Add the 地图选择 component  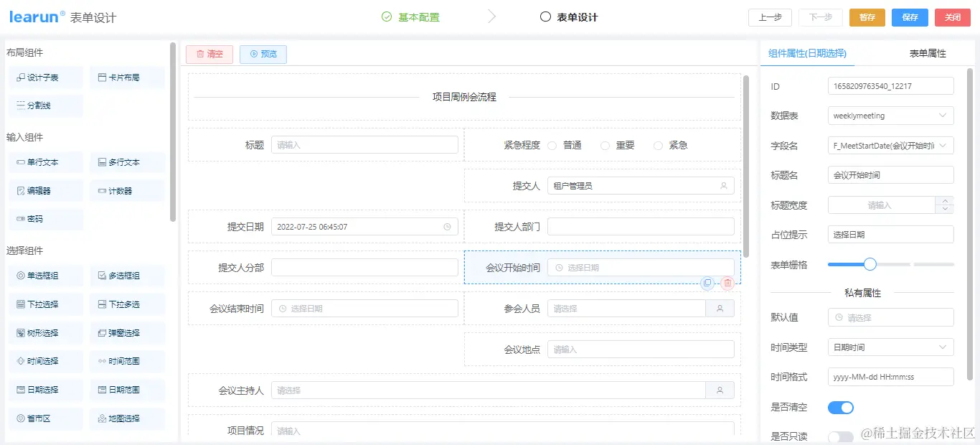[x=127, y=418]
